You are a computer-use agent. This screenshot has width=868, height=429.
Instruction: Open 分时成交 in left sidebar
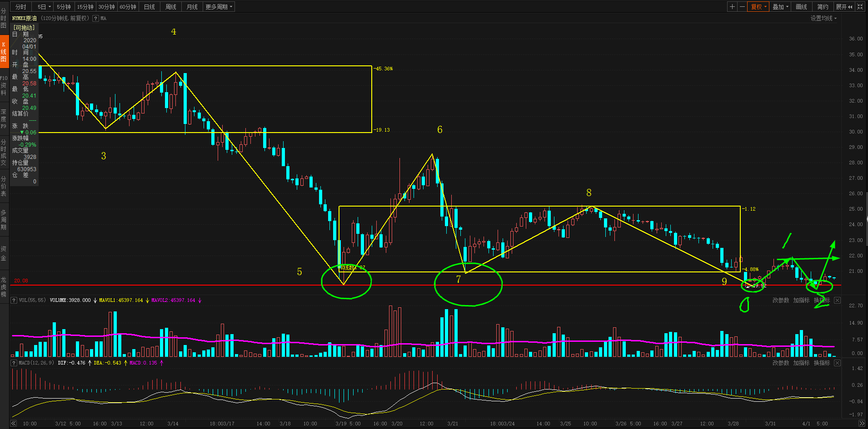click(x=4, y=153)
